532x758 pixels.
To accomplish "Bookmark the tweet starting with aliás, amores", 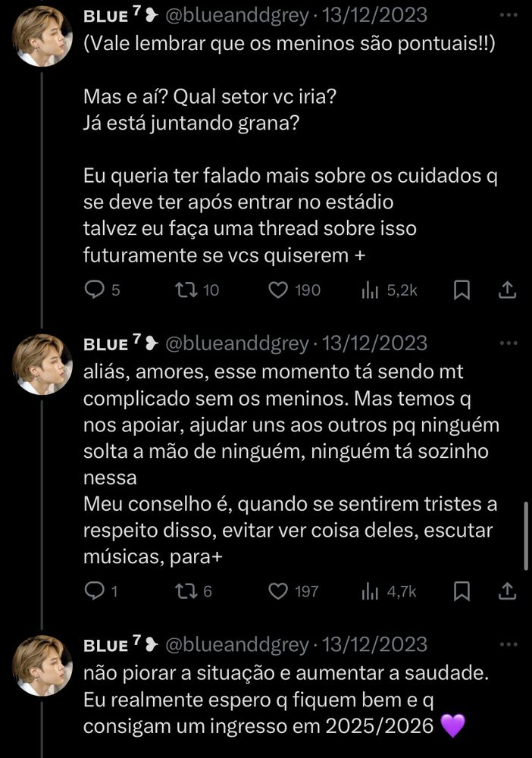I will point(462,590).
